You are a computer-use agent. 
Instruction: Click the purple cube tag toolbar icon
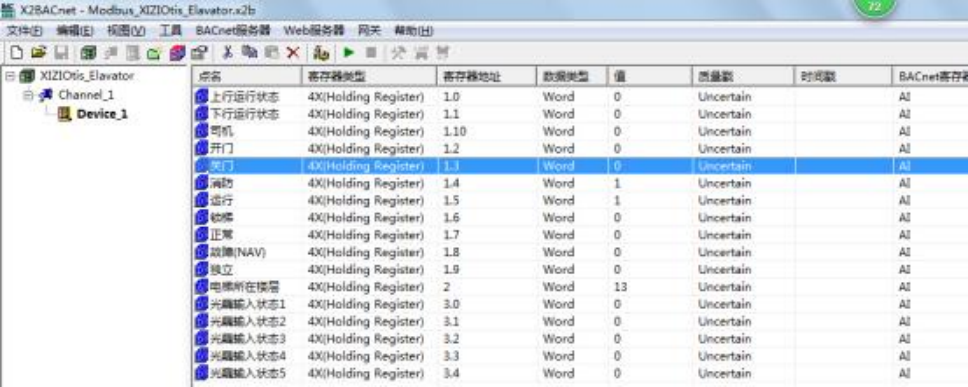[177, 53]
